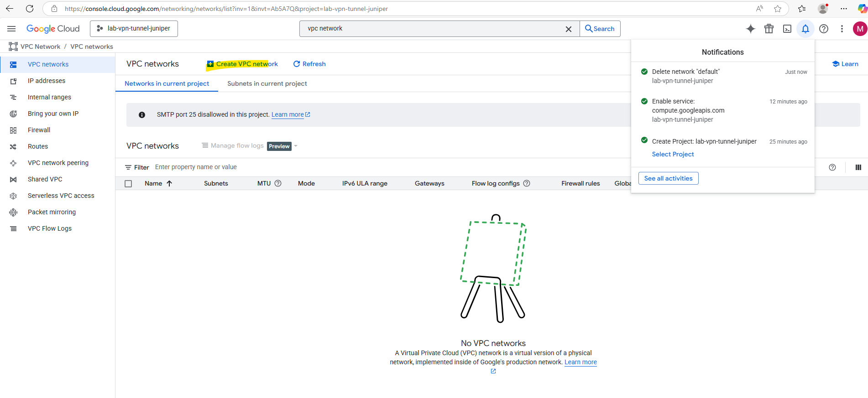Click the Refresh button

point(309,64)
